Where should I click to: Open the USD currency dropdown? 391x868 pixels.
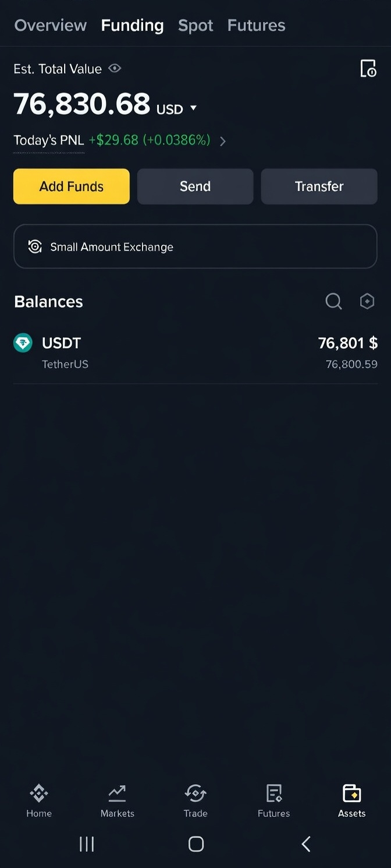tap(194, 108)
